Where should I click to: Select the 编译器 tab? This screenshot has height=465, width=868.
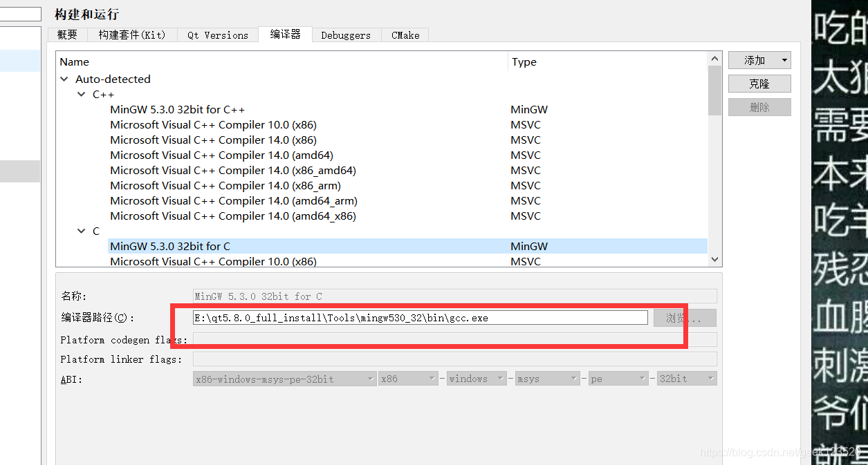285,35
